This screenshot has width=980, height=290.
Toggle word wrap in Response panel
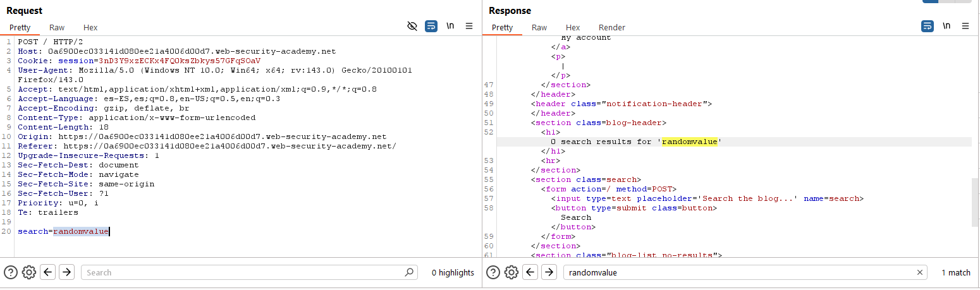click(x=928, y=26)
